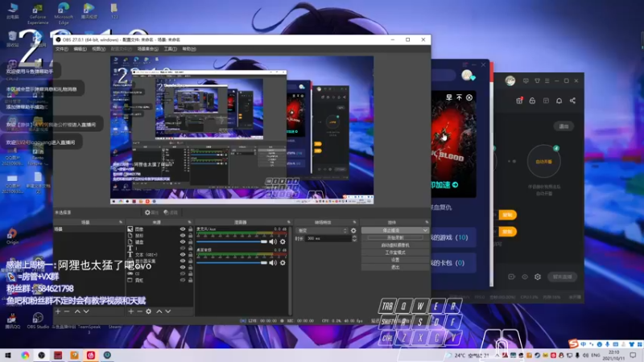Move scene up arrow
Image resolution: width=644 pixels, height=362 pixels.
pyautogui.click(x=77, y=311)
